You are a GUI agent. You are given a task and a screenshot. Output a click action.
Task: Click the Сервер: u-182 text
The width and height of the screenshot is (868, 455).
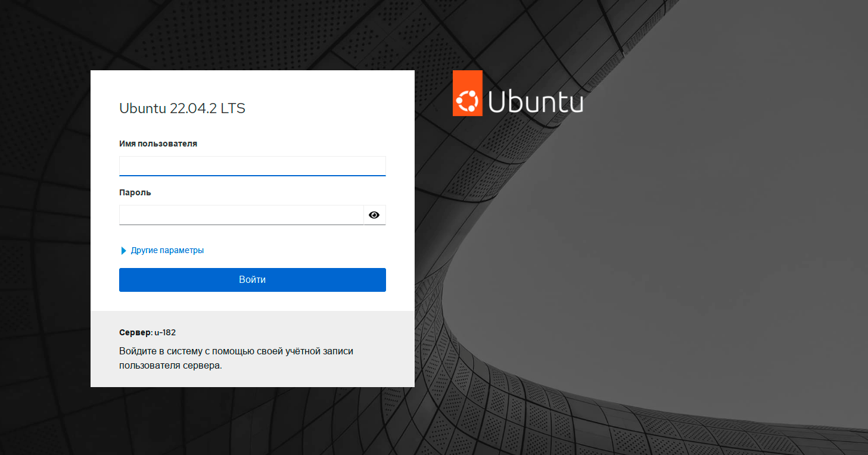pyautogui.click(x=148, y=332)
